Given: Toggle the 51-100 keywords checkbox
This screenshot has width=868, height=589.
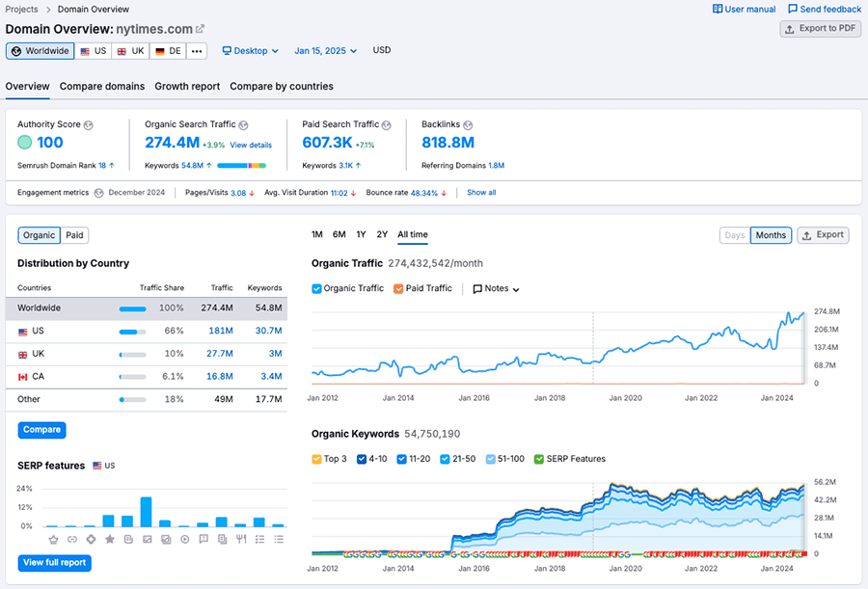Looking at the screenshot, I should (491, 459).
